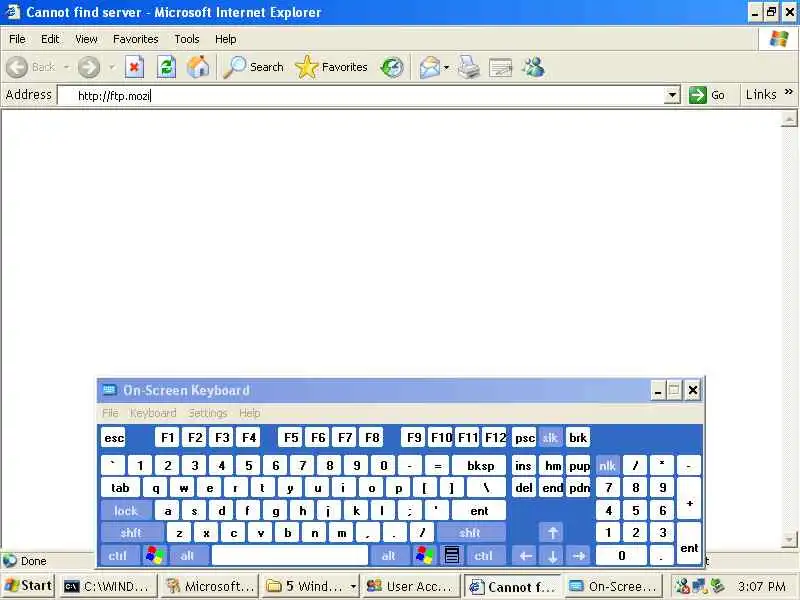800x600 pixels.
Task: Click the up arrow key on the On-Screen Keyboard
Action: 552,533
